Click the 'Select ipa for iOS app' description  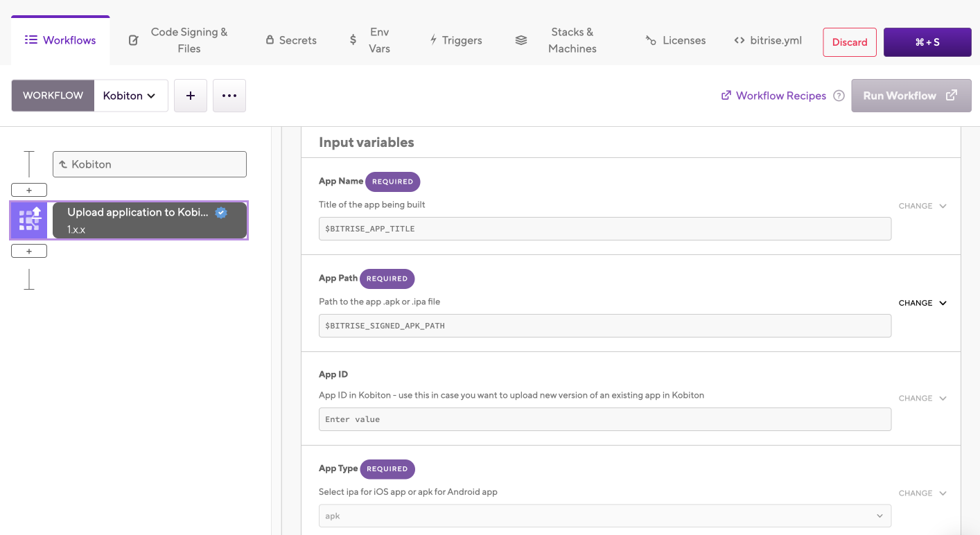pos(408,492)
